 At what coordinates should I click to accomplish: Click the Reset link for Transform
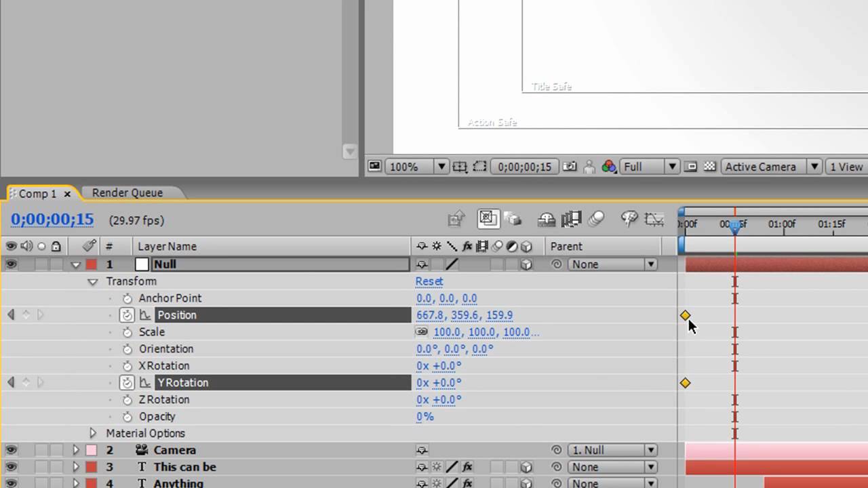[x=429, y=281]
